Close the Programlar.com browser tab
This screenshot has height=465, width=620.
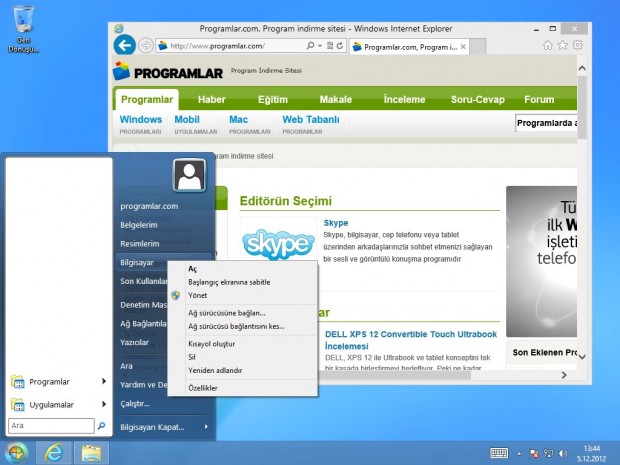[x=463, y=47]
